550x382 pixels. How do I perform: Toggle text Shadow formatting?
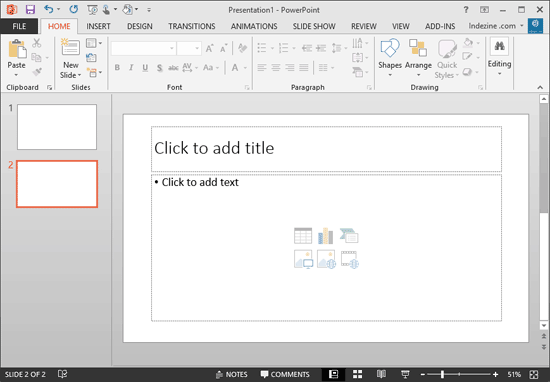coord(159,68)
